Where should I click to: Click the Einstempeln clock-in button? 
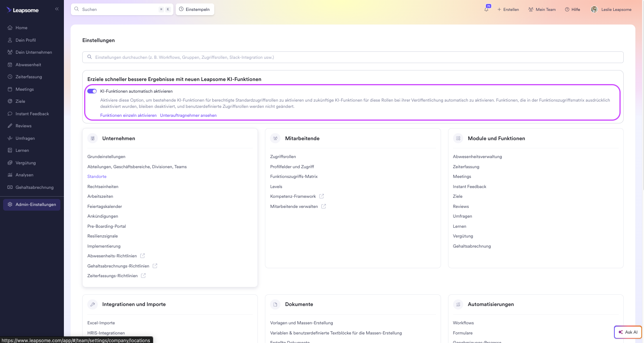coord(195,9)
